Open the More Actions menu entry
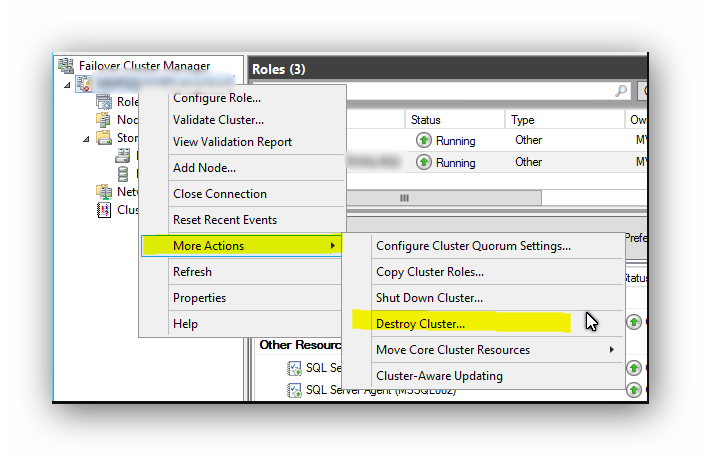The width and height of the screenshot is (701, 456). [241, 245]
